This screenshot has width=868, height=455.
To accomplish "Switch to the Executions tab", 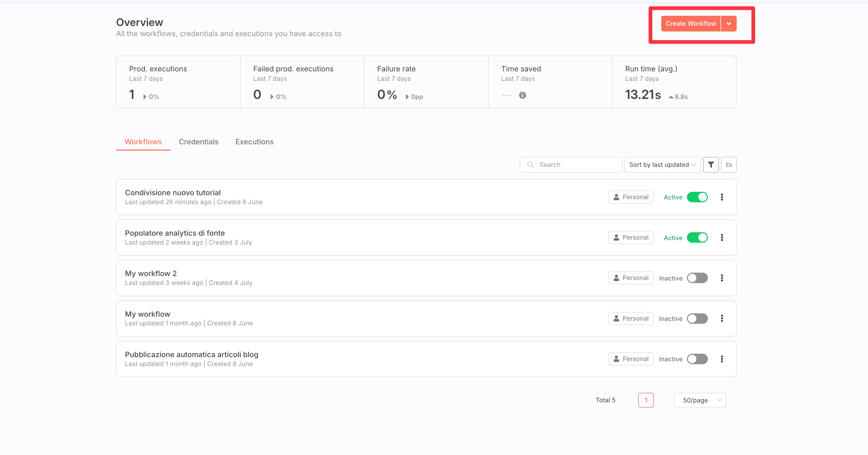I will tap(254, 142).
